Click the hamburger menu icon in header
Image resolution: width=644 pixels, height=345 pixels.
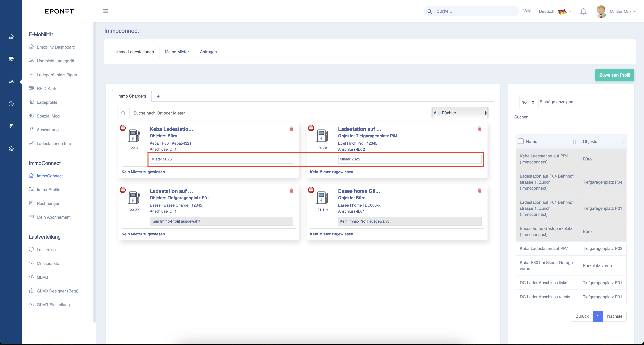click(x=105, y=11)
